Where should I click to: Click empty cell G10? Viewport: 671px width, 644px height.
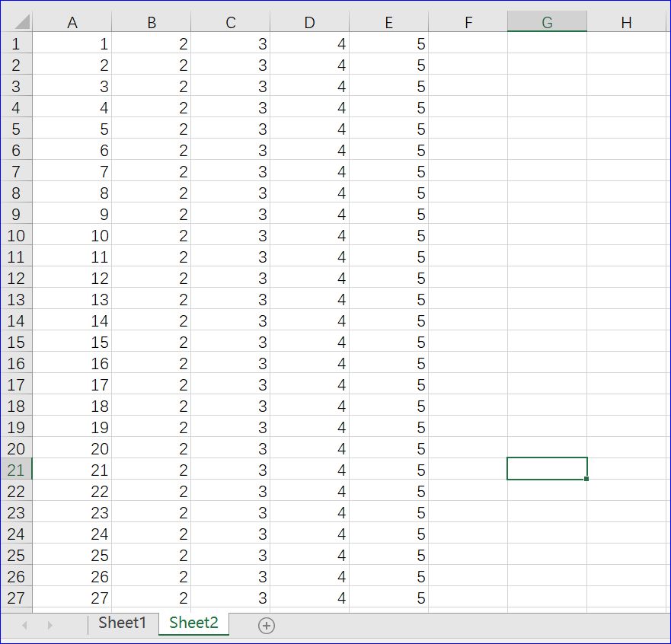pos(547,234)
